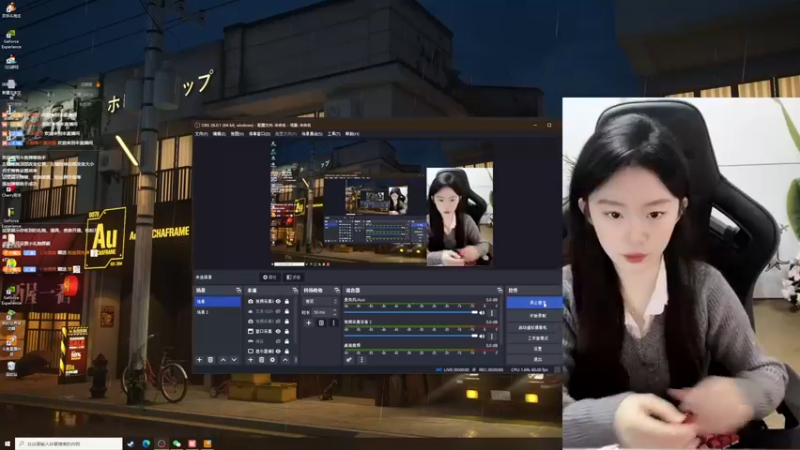Open source 属性 properties button above docks
The image size is (800, 450).
pos(269,277)
